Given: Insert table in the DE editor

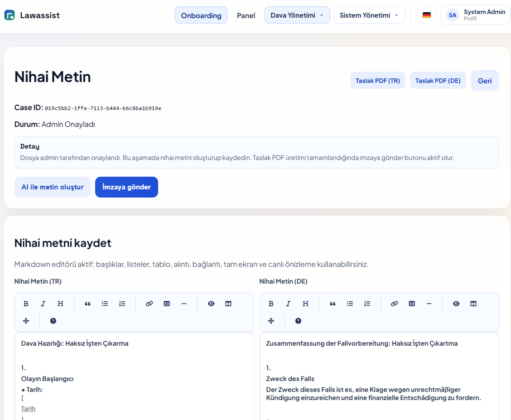Looking at the screenshot, I should (412, 304).
